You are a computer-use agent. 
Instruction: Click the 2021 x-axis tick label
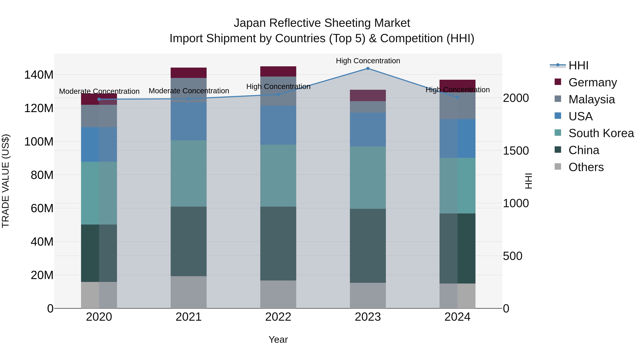pos(189,317)
